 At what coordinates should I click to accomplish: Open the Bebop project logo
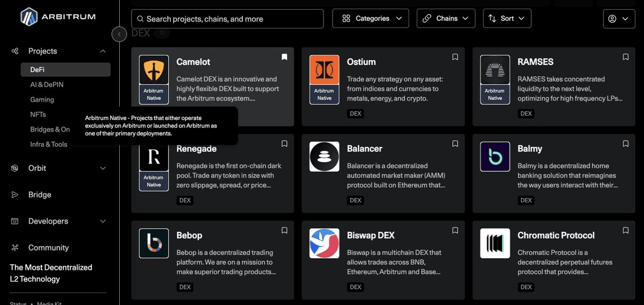(x=154, y=243)
